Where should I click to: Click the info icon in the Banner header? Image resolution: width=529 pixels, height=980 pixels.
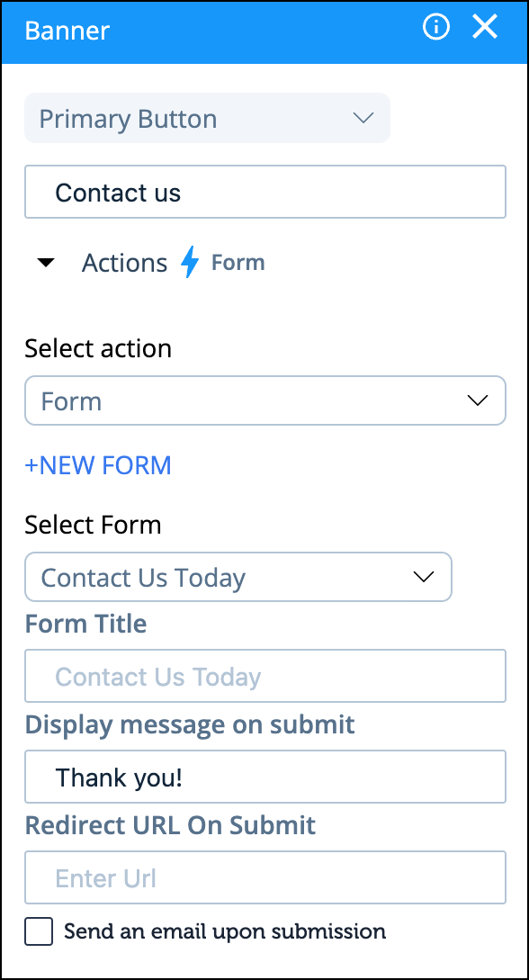click(x=435, y=27)
